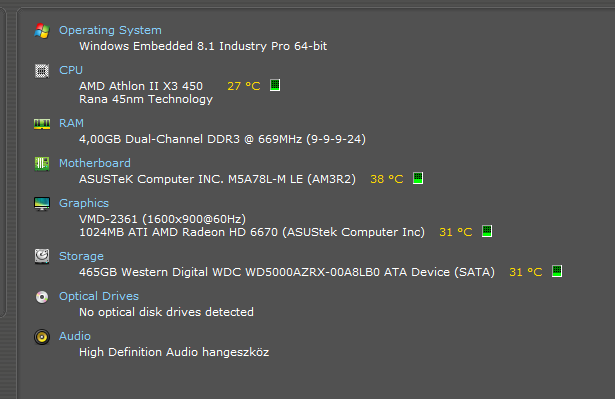Open the RAM section heading
Image resolution: width=615 pixels, height=399 pixels.
click(x=71, y=123)
